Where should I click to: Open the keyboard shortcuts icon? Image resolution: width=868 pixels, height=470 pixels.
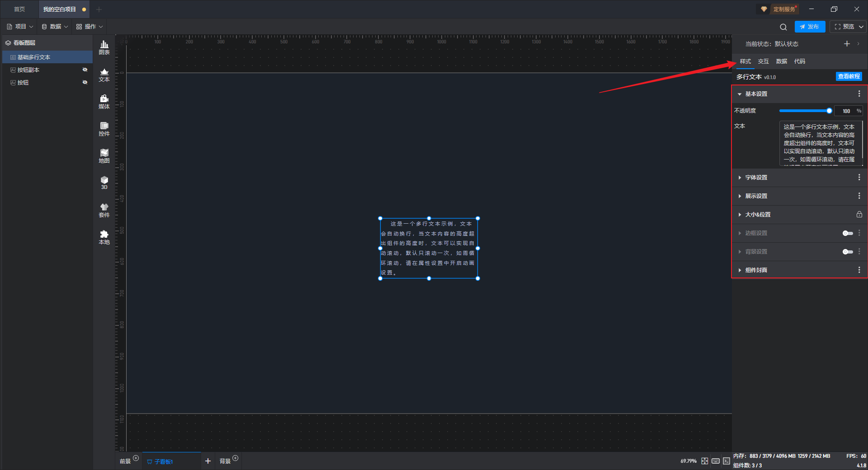pyautogui.click(x=716, y=461)
